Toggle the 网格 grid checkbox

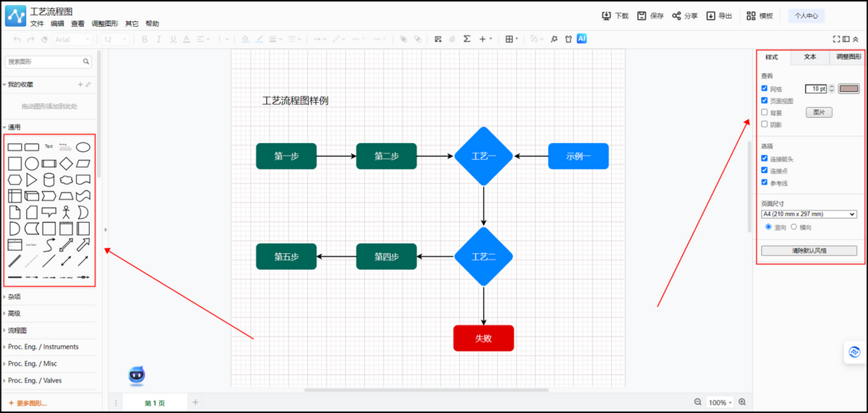point(765,88)
